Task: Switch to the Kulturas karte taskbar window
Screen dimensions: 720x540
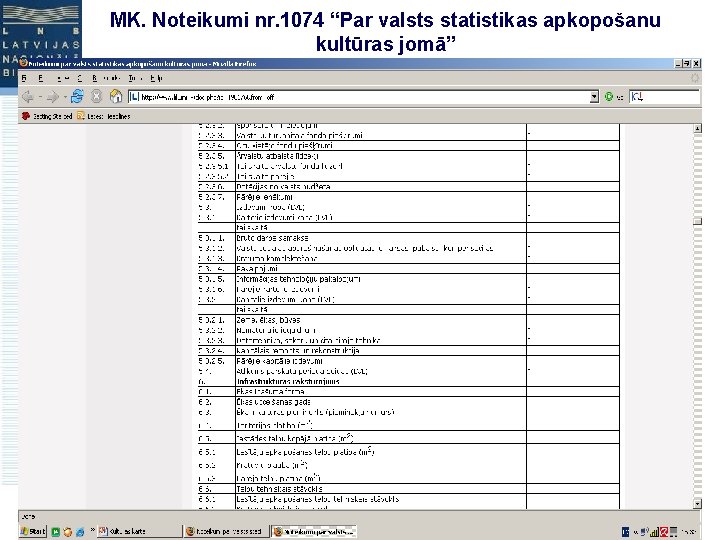Action: [x=138, y=531]
